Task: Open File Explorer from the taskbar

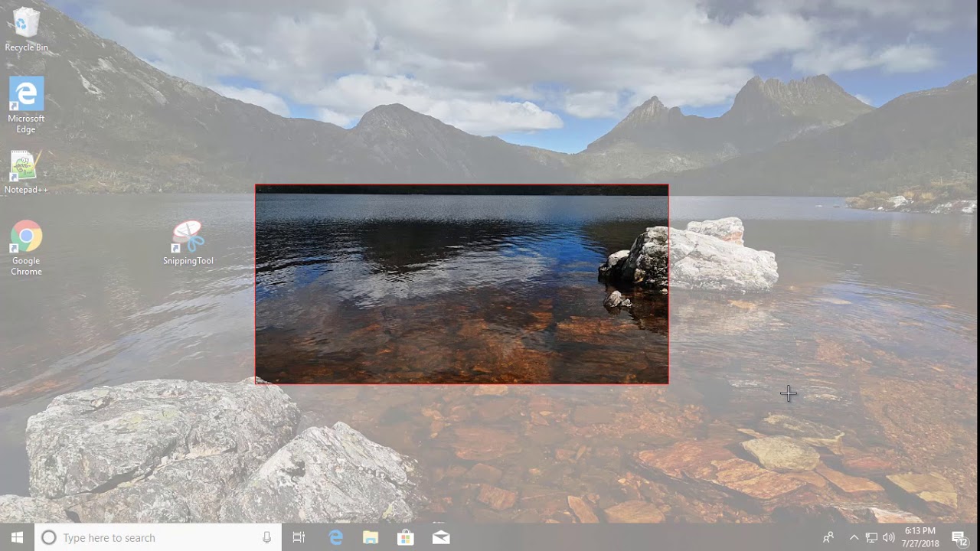Action: point(371,538)
